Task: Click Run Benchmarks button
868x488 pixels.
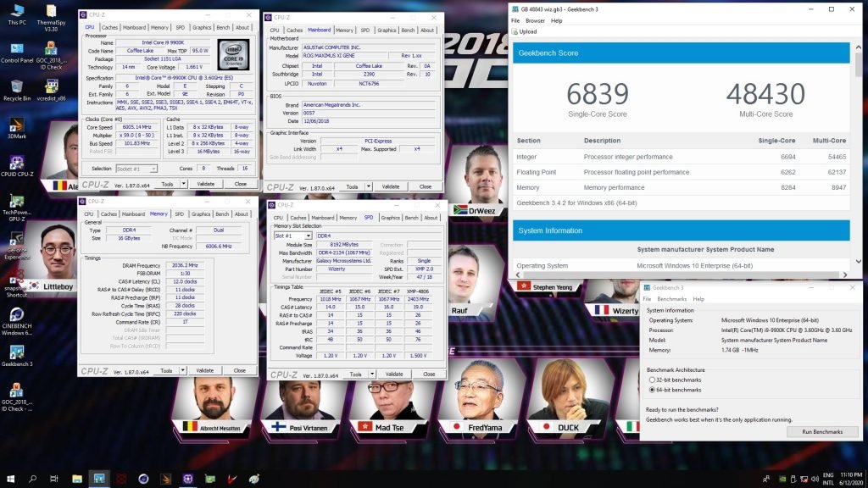Action: pyautogui.click(x=822, y=431)
